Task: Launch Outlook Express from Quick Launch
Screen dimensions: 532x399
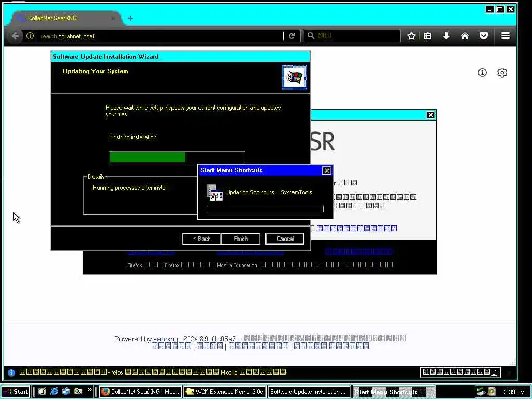Action: [66, 391]
